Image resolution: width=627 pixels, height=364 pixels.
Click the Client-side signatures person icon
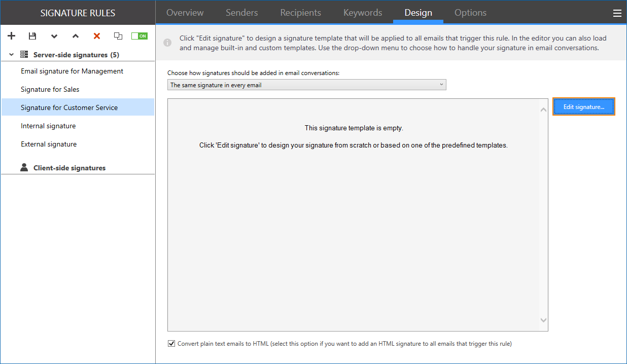click(24, 167)
